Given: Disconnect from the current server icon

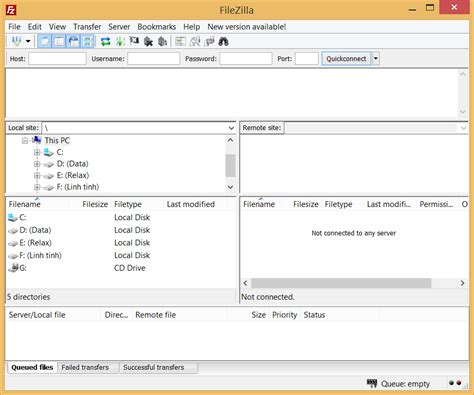Looking at the screenshot, I should pyautogui.click(x=148, y=41).
